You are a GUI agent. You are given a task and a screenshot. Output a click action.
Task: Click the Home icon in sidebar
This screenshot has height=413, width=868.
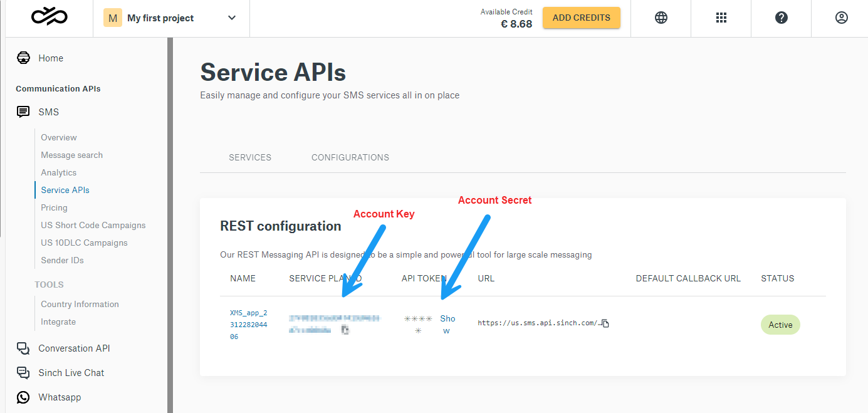(x=23, y=58)
